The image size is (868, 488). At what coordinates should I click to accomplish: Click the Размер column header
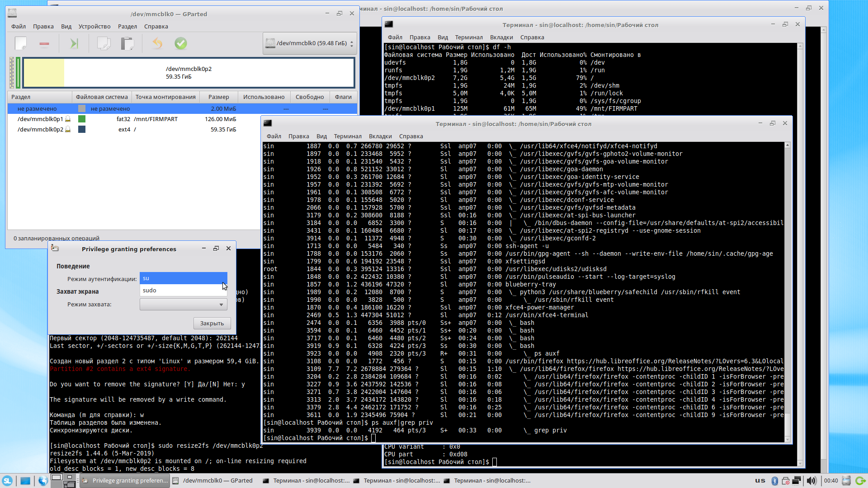218,97
